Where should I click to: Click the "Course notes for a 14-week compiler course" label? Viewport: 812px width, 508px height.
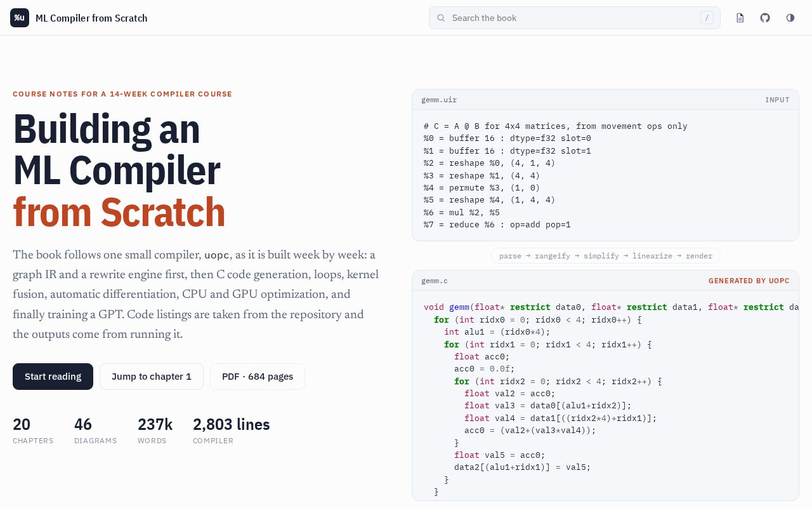pyautogui.click(x=122, y=94)
